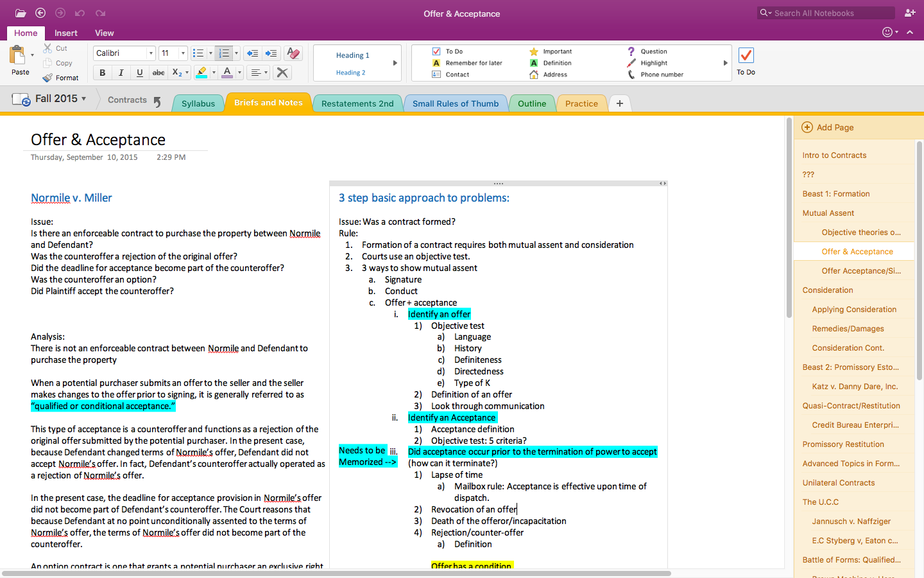Click the Add Page button
The height and width of the screenshot is (578, 924).
pyautogui.click(x=828, y=127)
